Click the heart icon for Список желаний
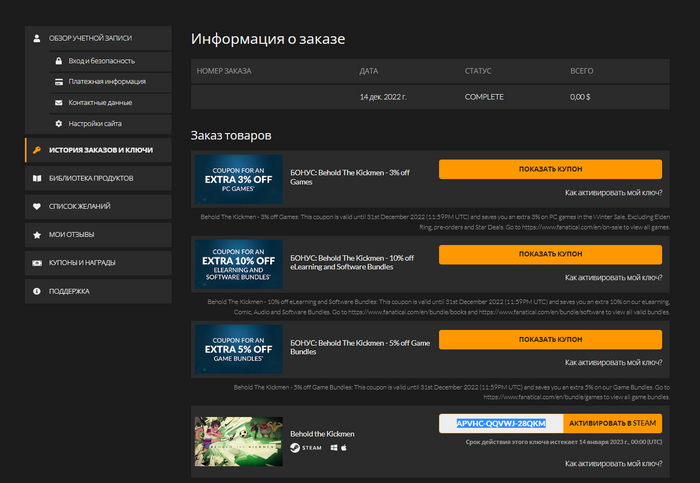 (x=37, y=206)
